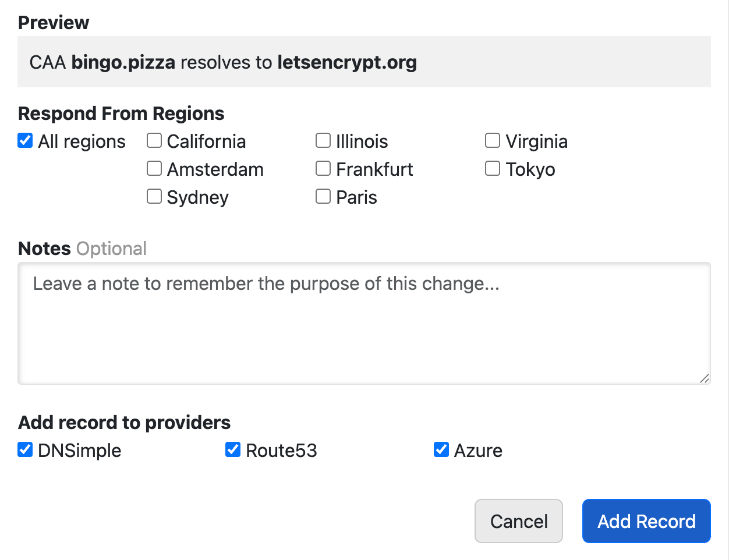Check the Illinois region checkbox
729x560 pixels.
coord(323,140)
